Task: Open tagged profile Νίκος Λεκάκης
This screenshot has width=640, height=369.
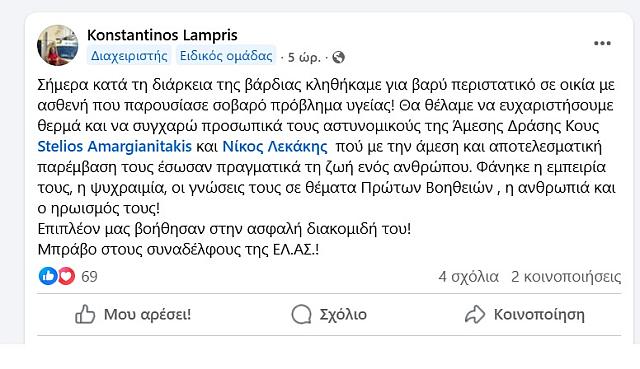Action: [x=275, y=147]
